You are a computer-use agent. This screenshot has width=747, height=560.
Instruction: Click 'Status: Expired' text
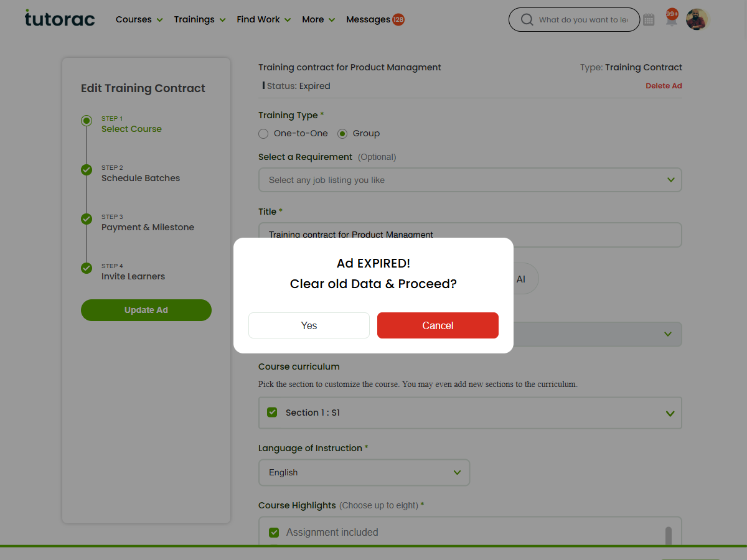(298, 86)
